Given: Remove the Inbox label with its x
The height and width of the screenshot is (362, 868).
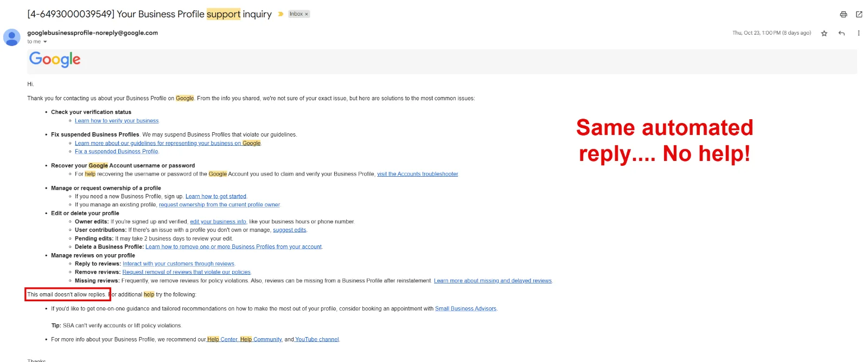Looking at the screenshot, I should click(x=307, y=14).
